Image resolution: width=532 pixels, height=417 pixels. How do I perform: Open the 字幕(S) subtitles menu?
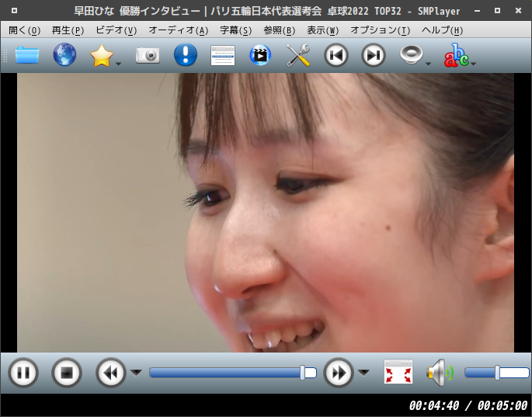[236, 30]
